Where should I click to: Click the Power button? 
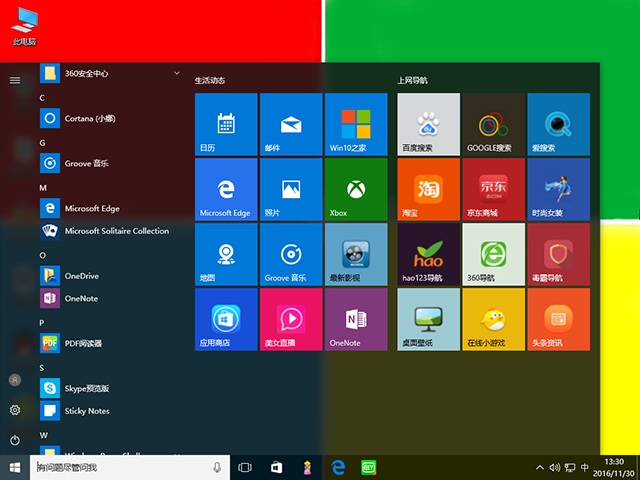(x=15, y=440)
